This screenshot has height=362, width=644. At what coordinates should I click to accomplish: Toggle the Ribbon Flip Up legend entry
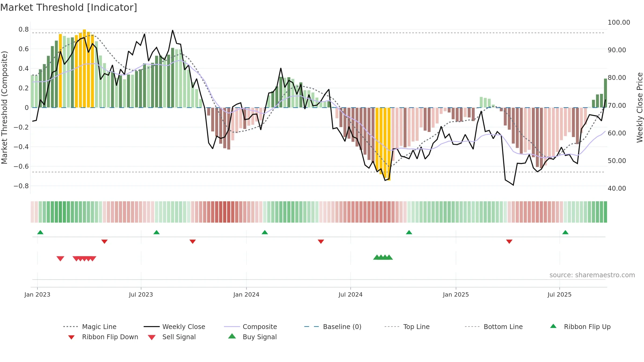pyautogui.click(x=580, y=327)
